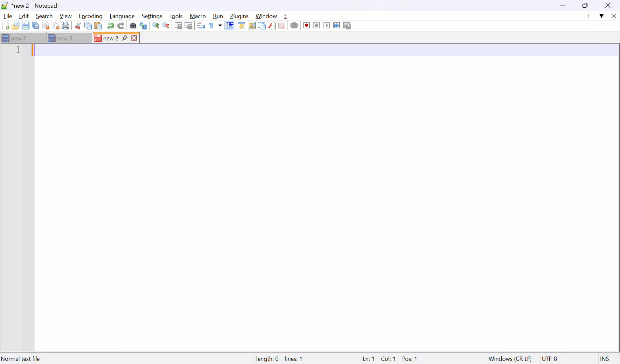
Task: Open the Document List panel
Action: click(262, 26)
